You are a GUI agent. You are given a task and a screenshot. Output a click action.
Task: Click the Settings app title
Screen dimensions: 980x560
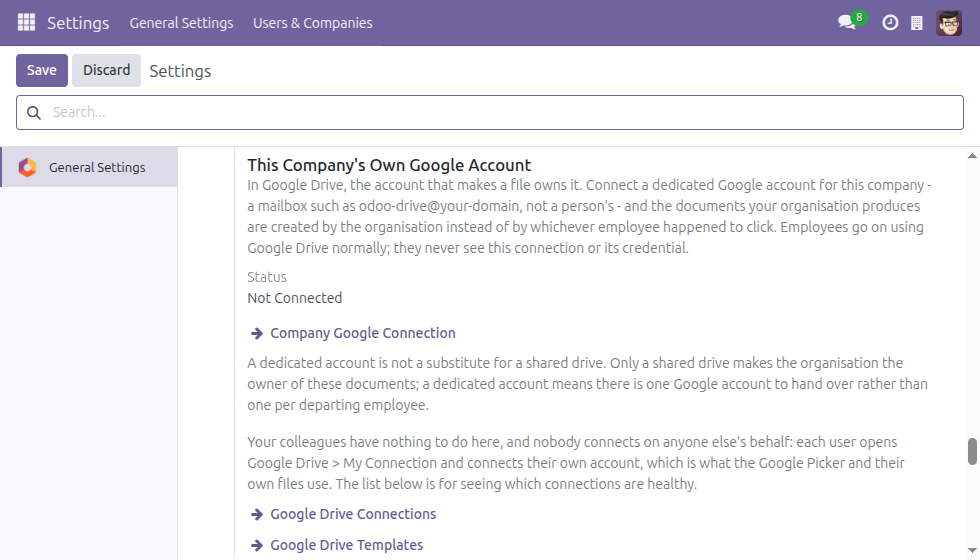[78, 23]
